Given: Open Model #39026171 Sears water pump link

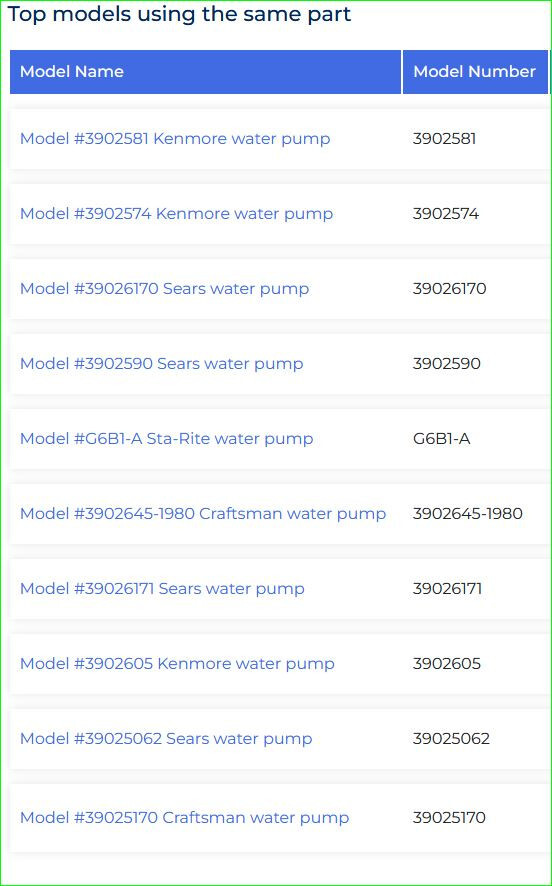Looking at the screenshot, I should 162,589.
